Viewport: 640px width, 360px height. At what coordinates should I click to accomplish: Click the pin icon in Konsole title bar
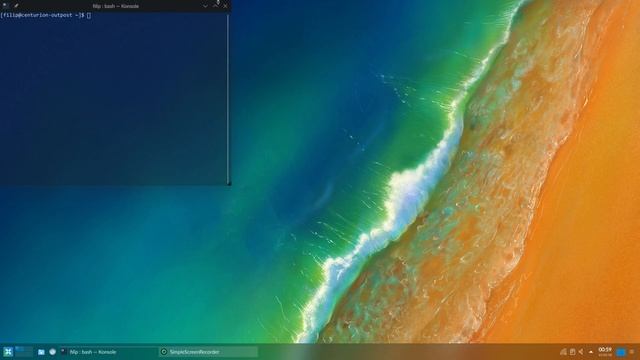[x=16, y=6]
